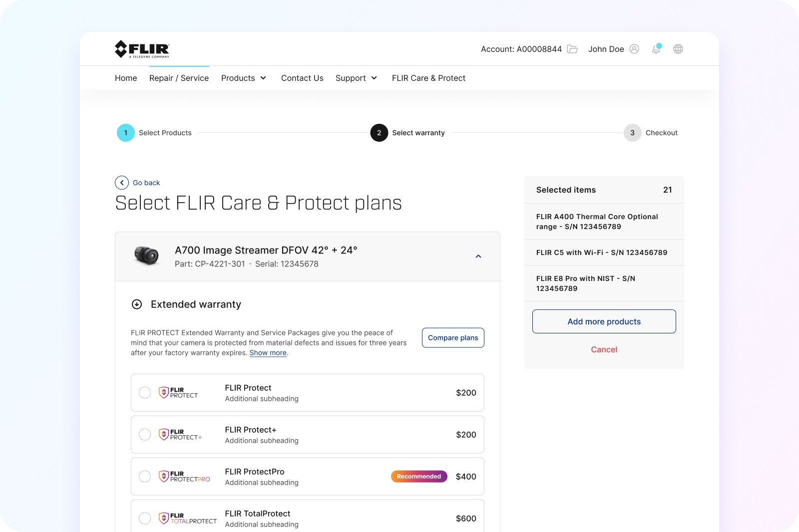Expand the Support dropdown menu
This screenshot has width=799, height=532.
[x=357, y=78]
